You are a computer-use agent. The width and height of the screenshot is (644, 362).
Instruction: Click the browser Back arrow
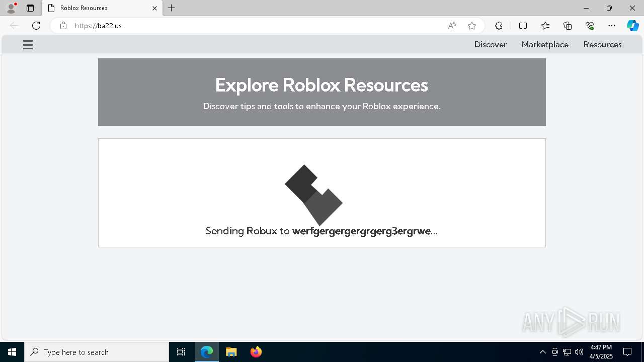[14, 26]
